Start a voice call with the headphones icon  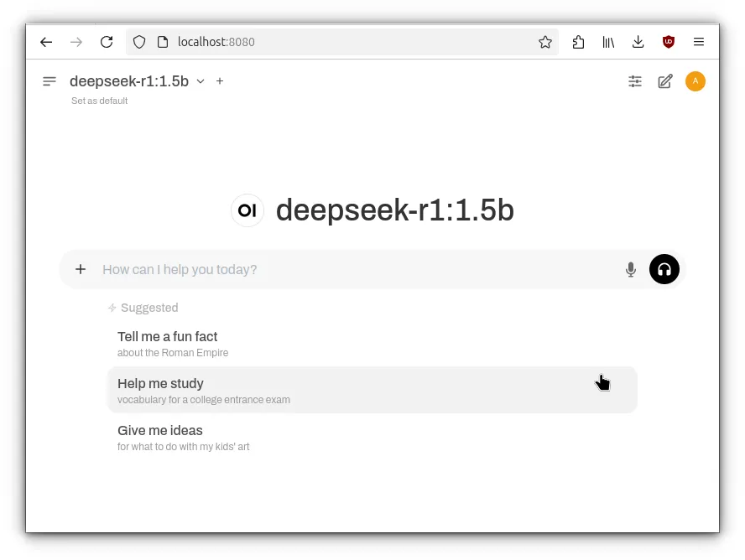(x=664, y=269)
